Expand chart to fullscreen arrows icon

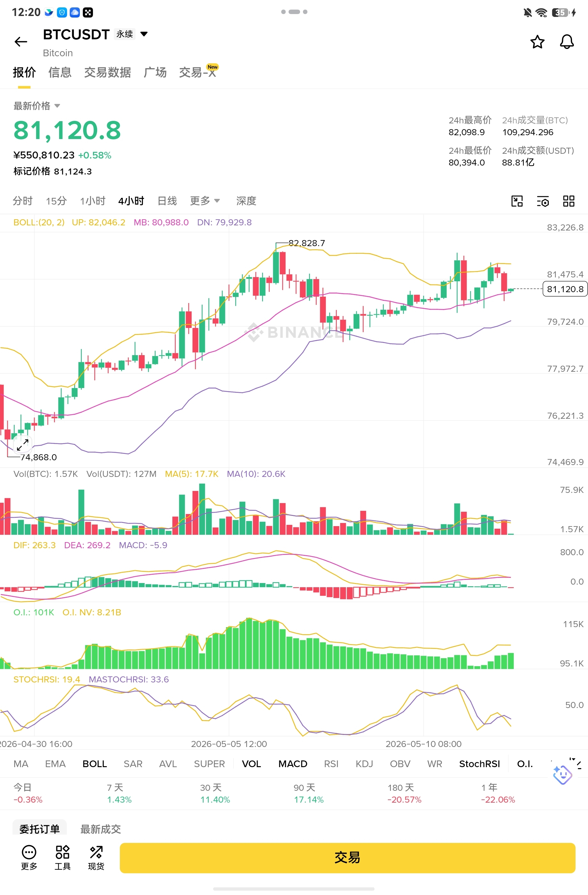23,445
